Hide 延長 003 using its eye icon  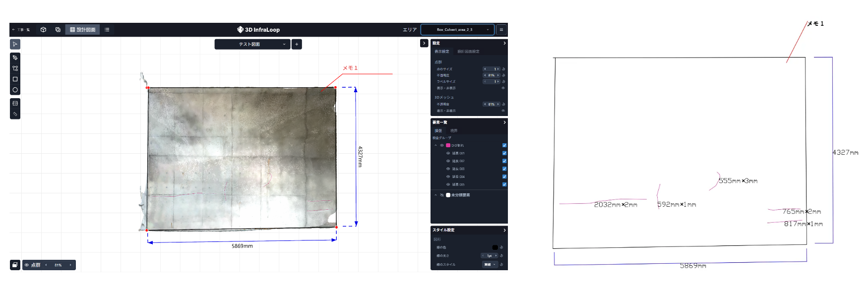tap(448, 169)
